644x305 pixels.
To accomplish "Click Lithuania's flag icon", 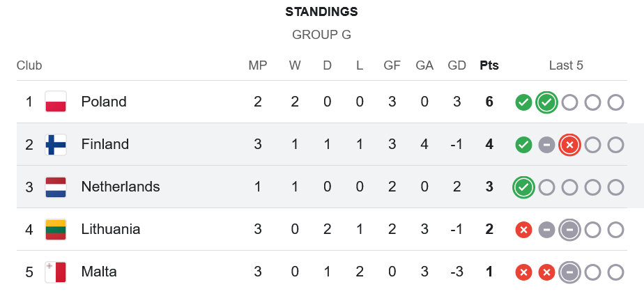I will 56,229.
